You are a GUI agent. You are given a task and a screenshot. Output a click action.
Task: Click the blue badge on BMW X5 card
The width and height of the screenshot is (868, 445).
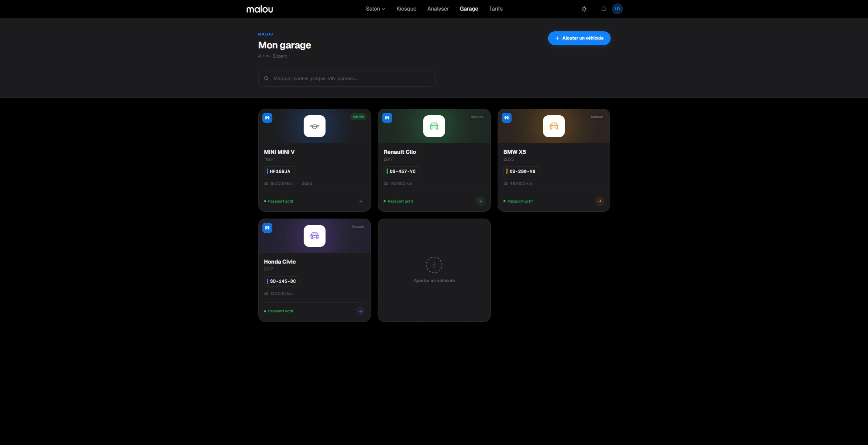pyautogui.click(x=506, y=118)
